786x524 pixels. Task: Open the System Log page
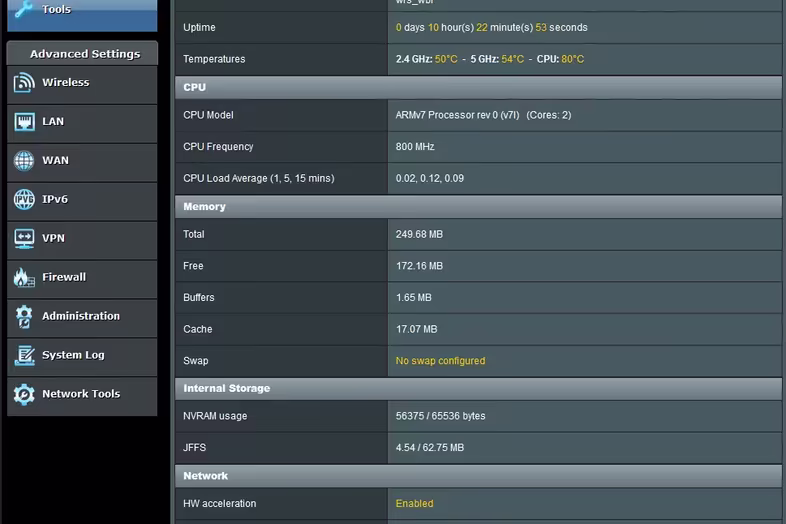coord(82,356)
